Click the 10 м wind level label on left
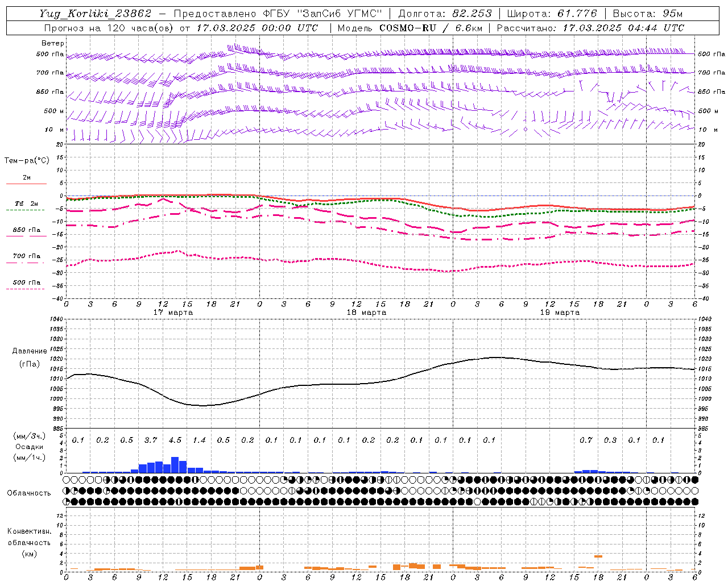The height and width of the screenshot is (582, 728). click(x=55, y=130)
